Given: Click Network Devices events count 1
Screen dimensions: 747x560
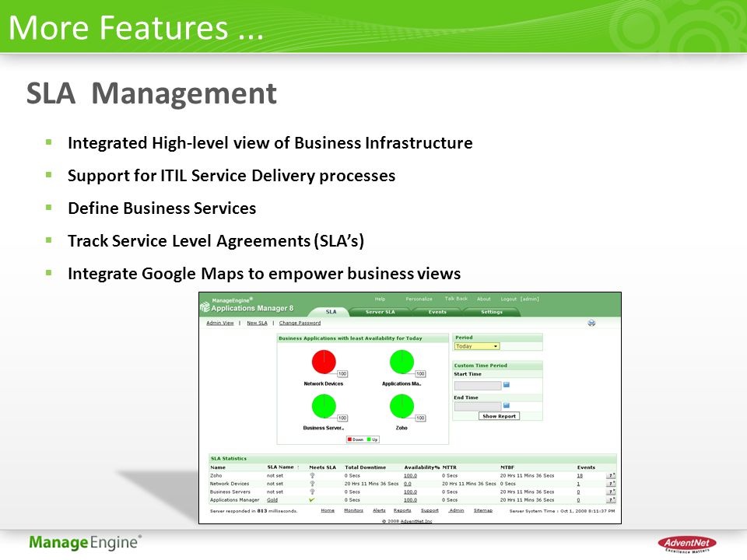Looking at the screenshot, I should point(578,484).
